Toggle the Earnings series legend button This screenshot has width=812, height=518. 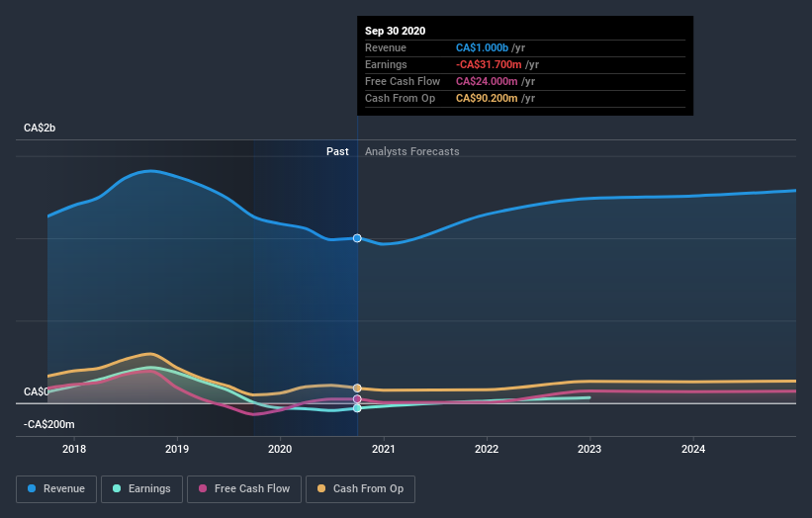(141, 489)
